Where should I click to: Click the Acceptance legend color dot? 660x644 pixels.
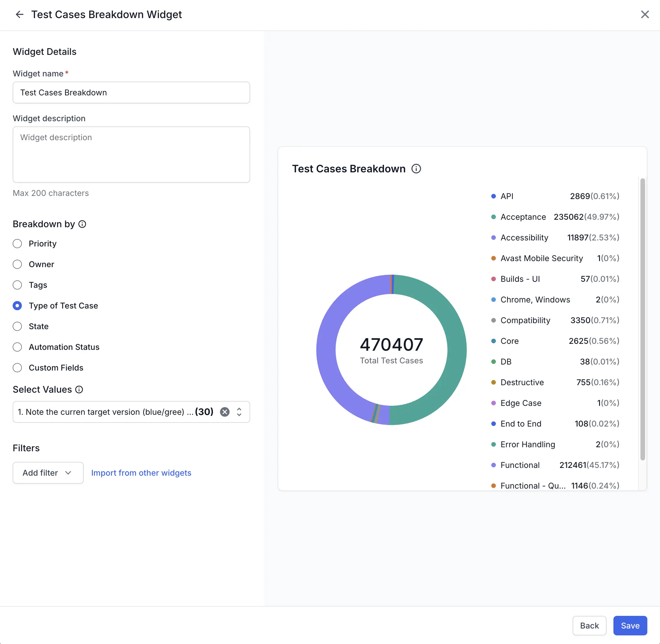[x=494, y=217]
